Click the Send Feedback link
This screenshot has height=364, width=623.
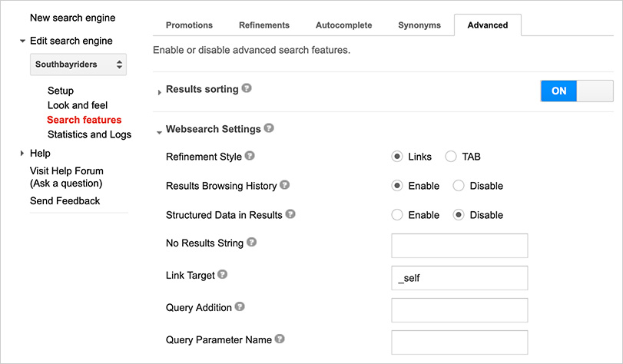65,200
